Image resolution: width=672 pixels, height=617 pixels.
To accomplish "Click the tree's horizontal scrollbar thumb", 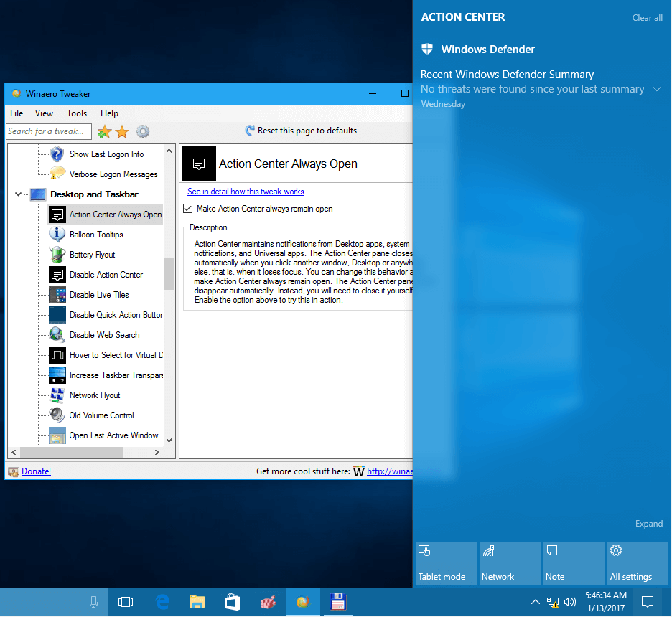I will (72, 452).
